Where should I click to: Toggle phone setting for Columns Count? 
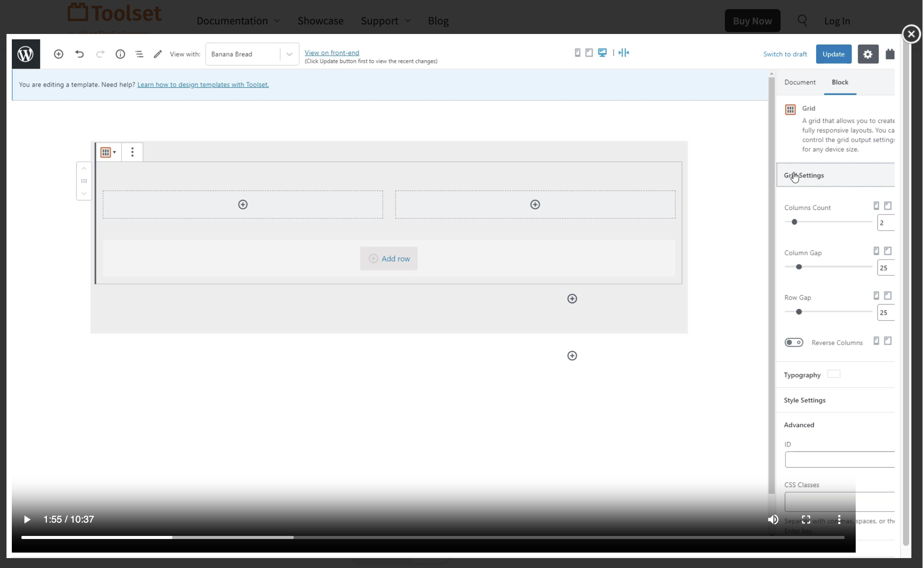(x=876, y=206)
